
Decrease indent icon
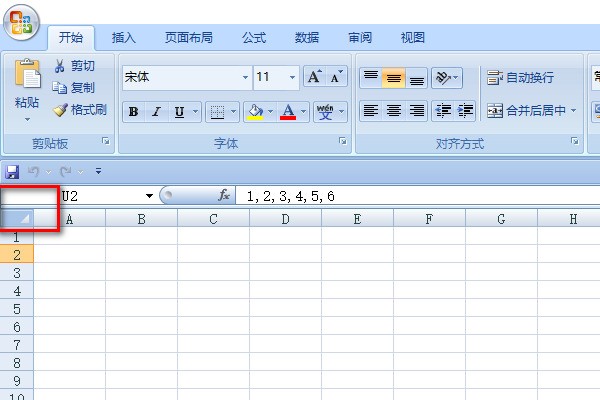(443, 111)
